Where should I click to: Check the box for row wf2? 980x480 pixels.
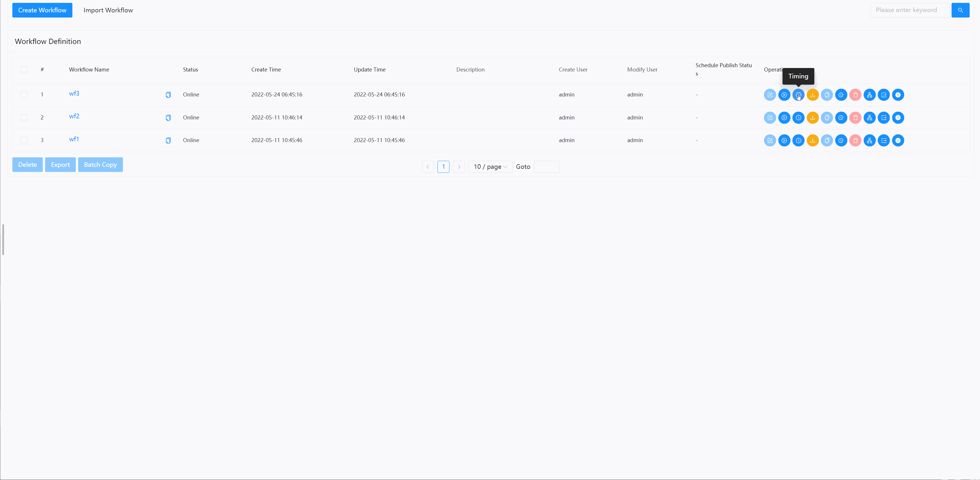coord(24,117)
